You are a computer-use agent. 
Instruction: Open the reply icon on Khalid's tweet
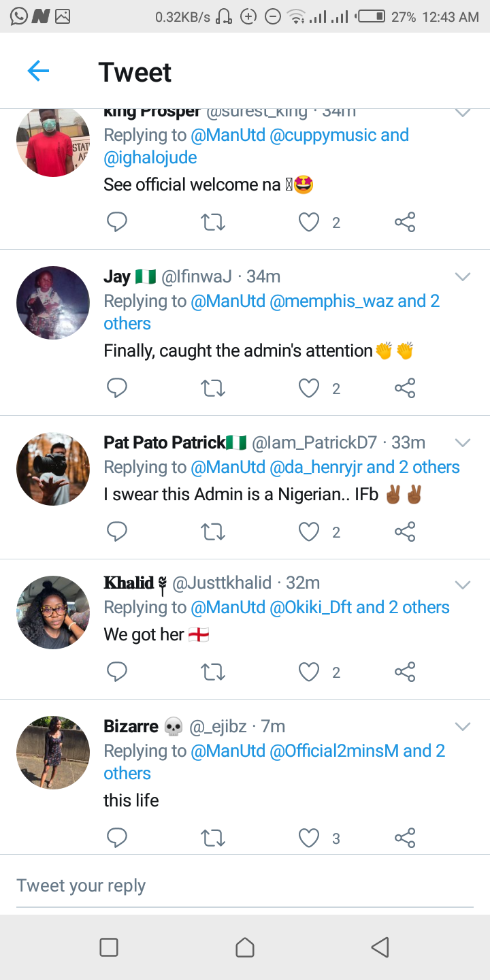(117, 672)
